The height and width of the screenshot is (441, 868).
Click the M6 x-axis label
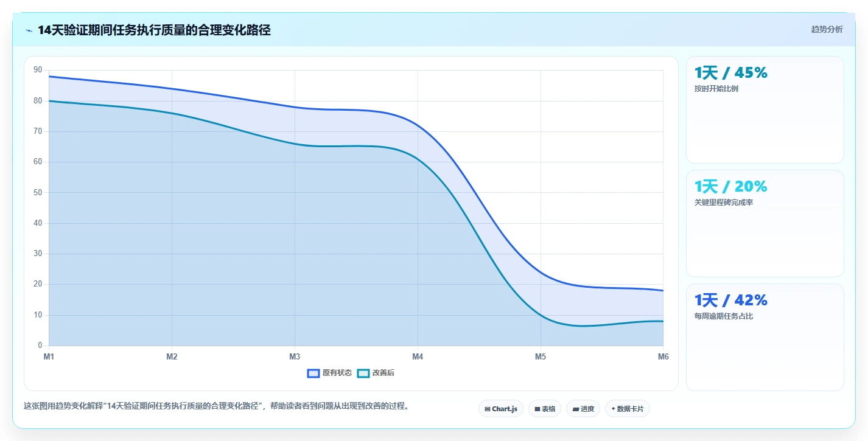pos(663,357)
